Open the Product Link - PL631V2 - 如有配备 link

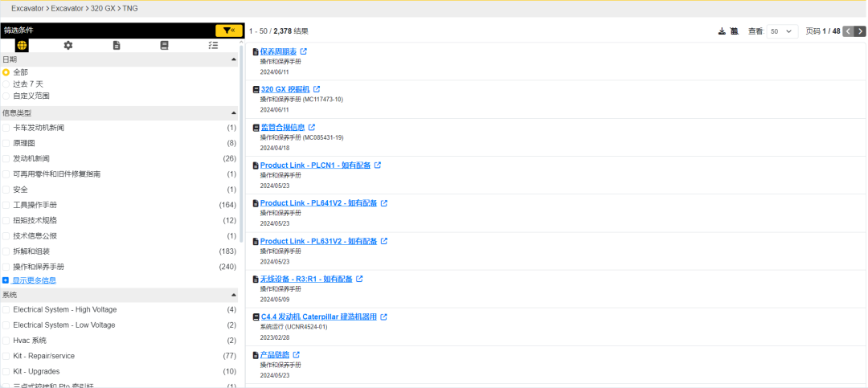pos(319,241)
